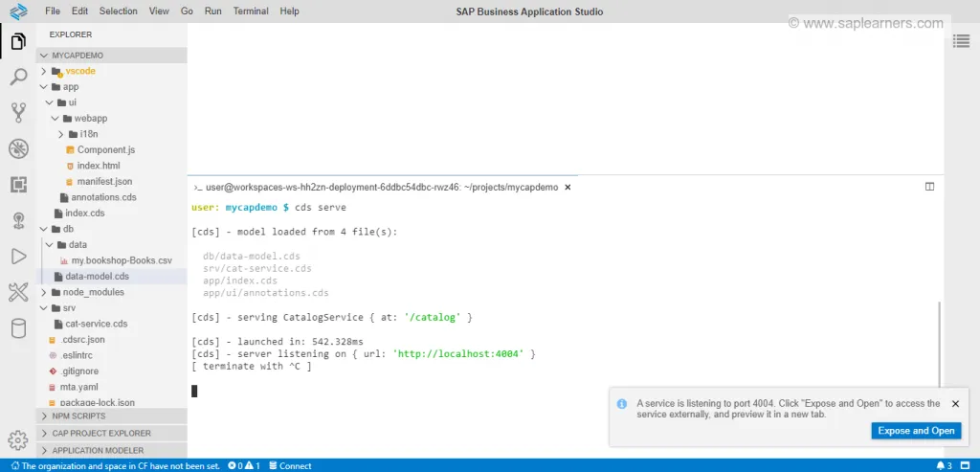This screenshot has height=472, width=980.
Task: Open the Explorer view icon
Action: tap(18, 42)
